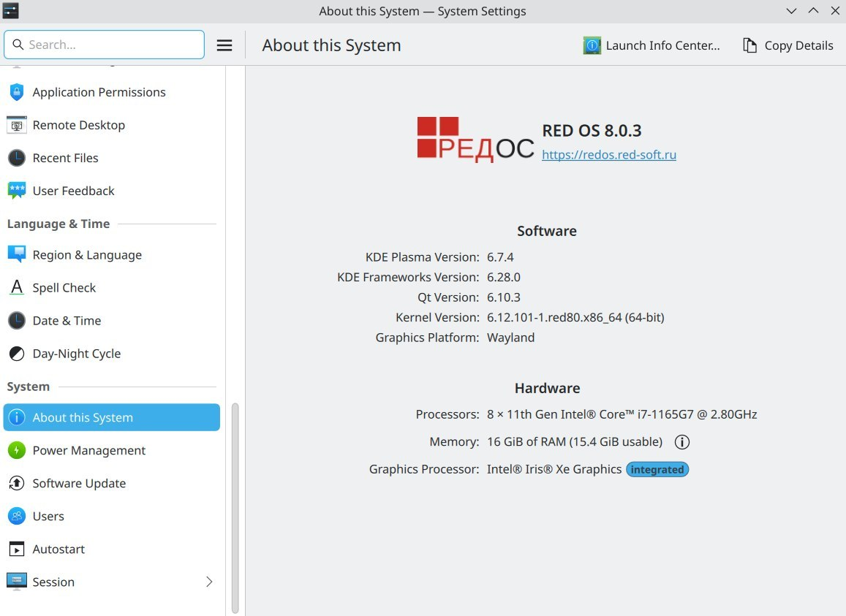This screenshot has height=616, width=846.
Task: Open the Users settings page
Action: [x=112, y=516]
